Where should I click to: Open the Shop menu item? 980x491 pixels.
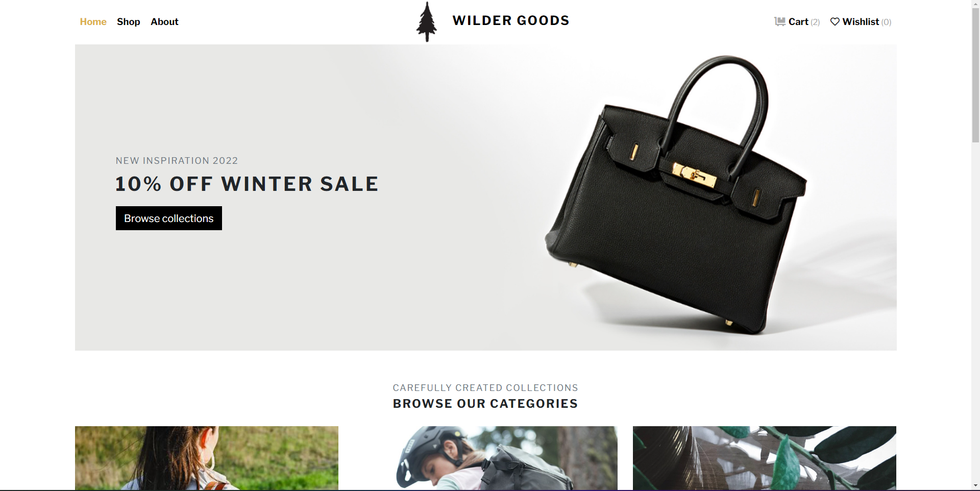(x=128, y=21)
